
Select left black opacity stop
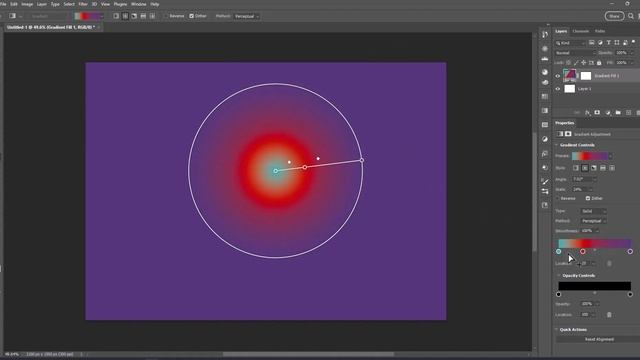point(559,294)
